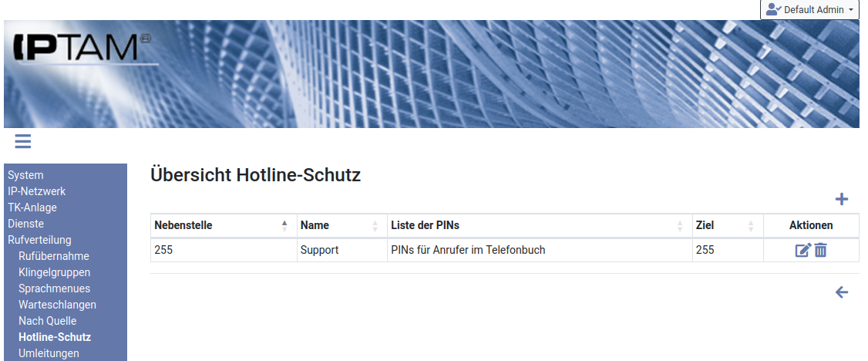Open the System menu
This screenshot has height=361, width=868.
[25, 175]
